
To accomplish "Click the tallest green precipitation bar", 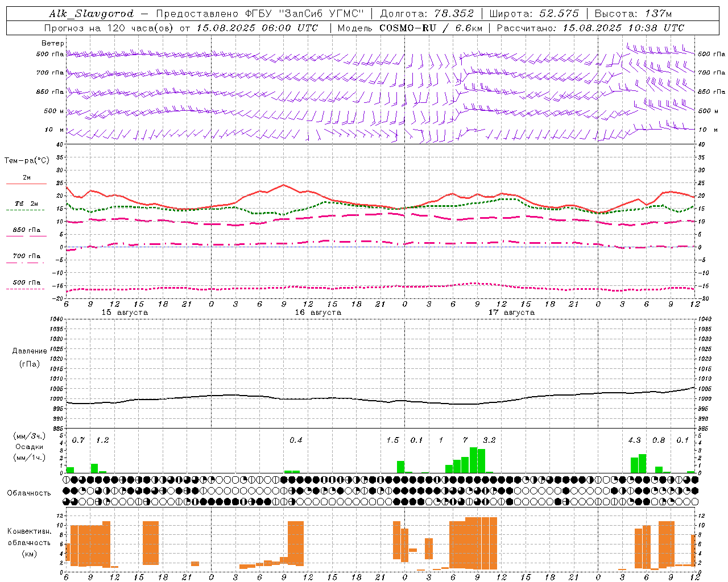I will point(473,460).
